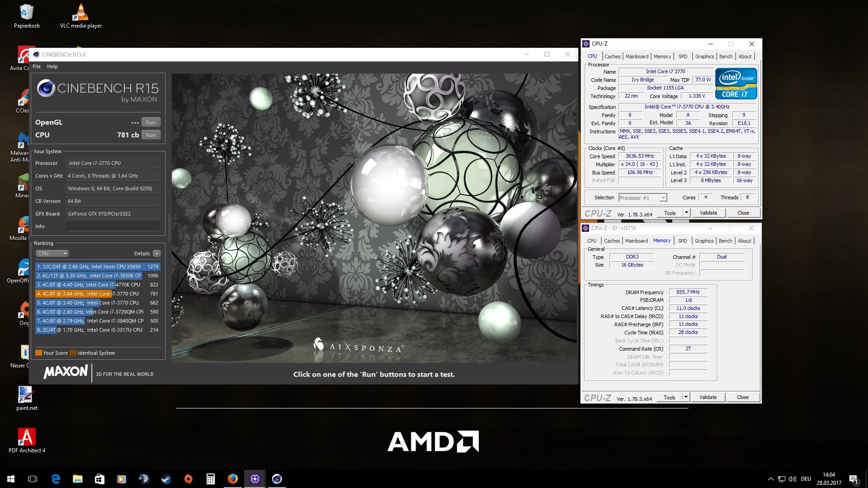Screen dimensions: 868x488
Task: Run the CPU benchmark
Action: 151,135
